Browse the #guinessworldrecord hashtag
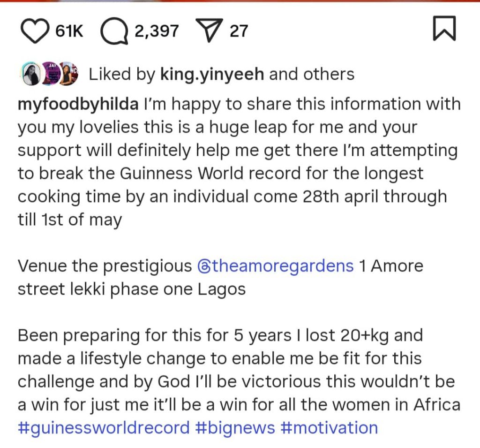The width and height of the screenshot is (480, 448). [x=103, y=428]
